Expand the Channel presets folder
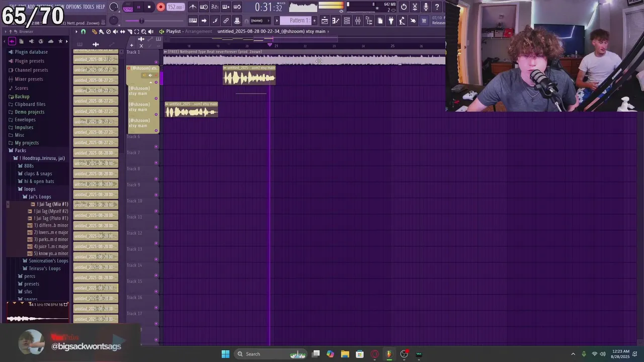 [31, 70]
